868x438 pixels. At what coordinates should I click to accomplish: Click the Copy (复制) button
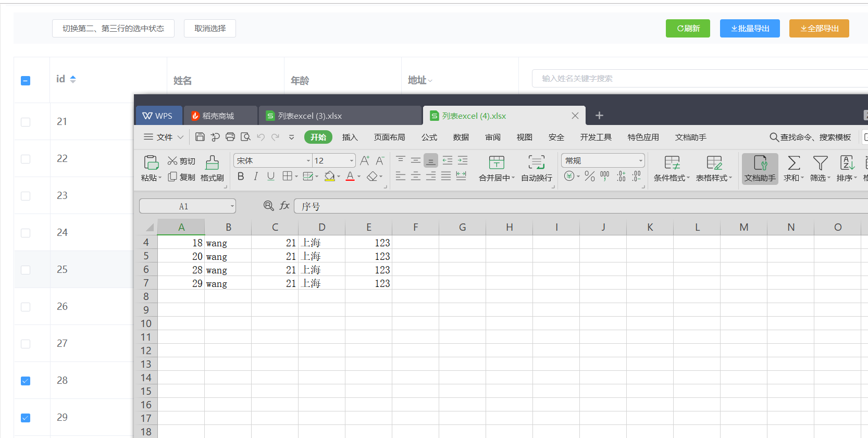coord(181,177)
